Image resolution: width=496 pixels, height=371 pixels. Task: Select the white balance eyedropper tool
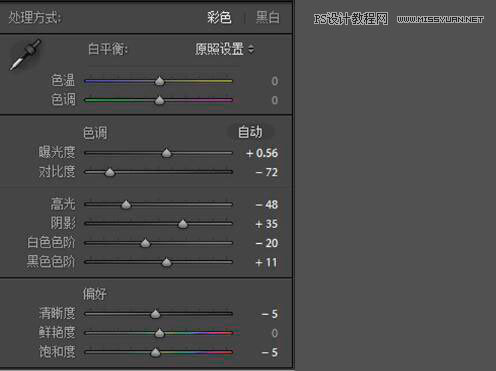tap(25, 55)
